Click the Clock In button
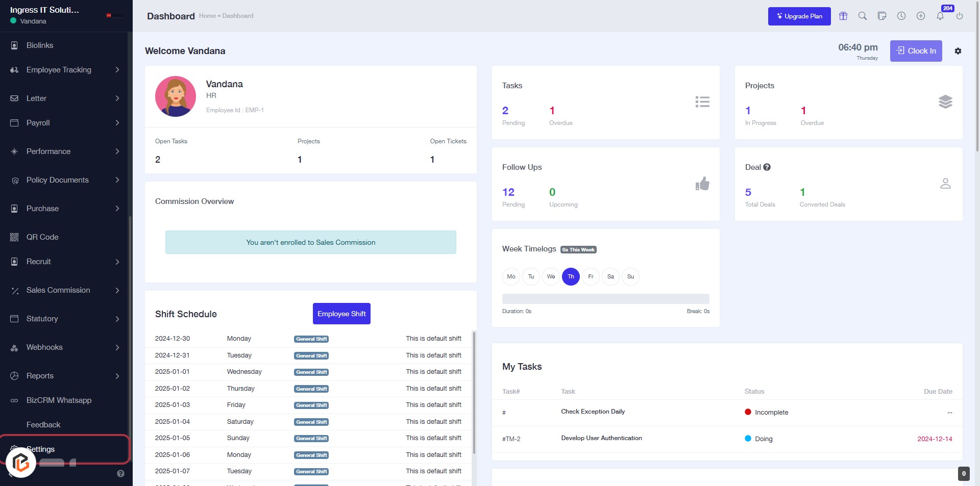 click(916, 51)
